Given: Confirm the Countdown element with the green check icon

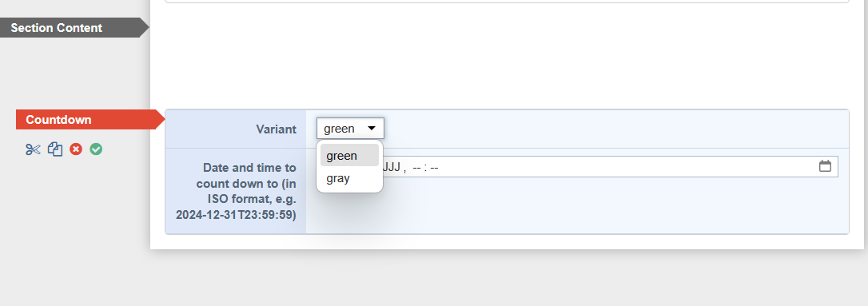Looking at the screenshot, I should pos(96,149).
